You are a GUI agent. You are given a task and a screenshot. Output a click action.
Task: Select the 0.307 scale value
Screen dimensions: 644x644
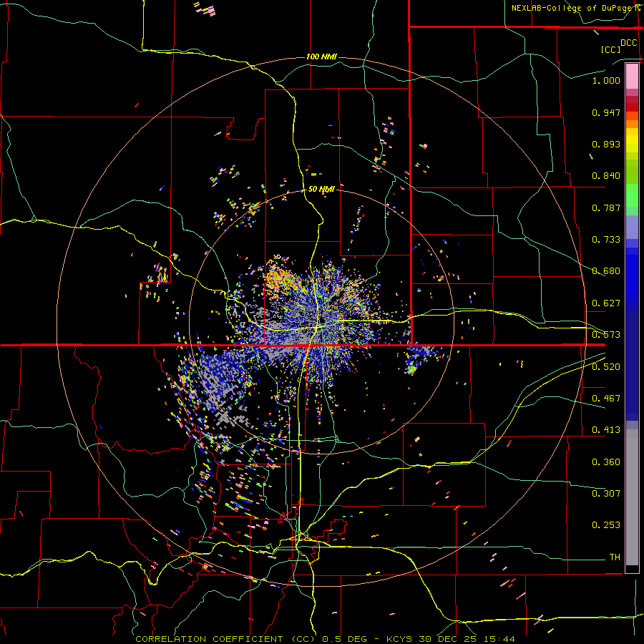[x=606, y=494]
